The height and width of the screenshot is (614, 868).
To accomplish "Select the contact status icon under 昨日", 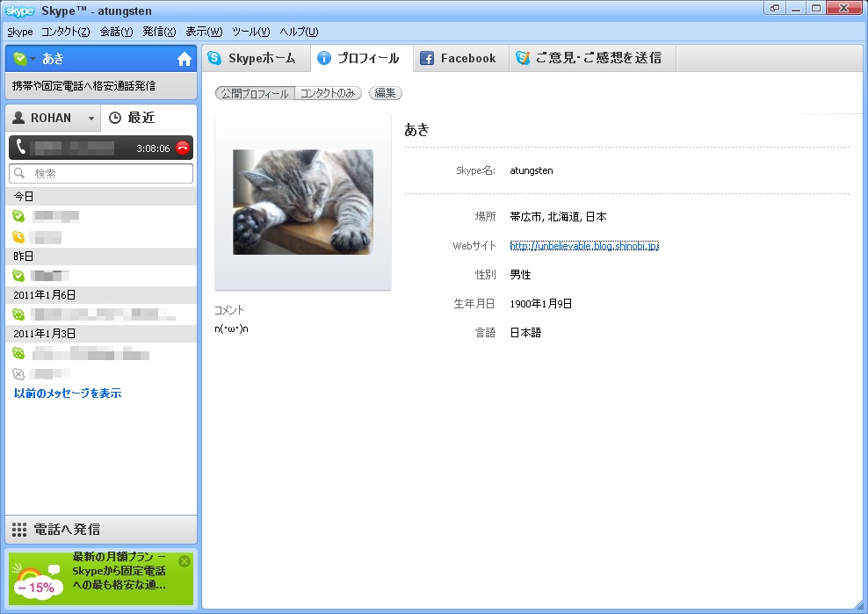I will (x=18, y=275).
